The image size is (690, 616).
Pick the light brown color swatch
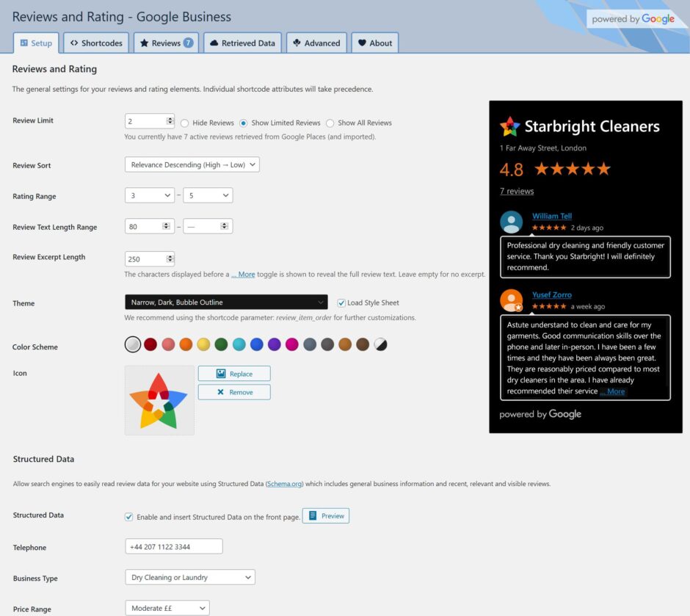pyautogui.click(x=345, y=344)
